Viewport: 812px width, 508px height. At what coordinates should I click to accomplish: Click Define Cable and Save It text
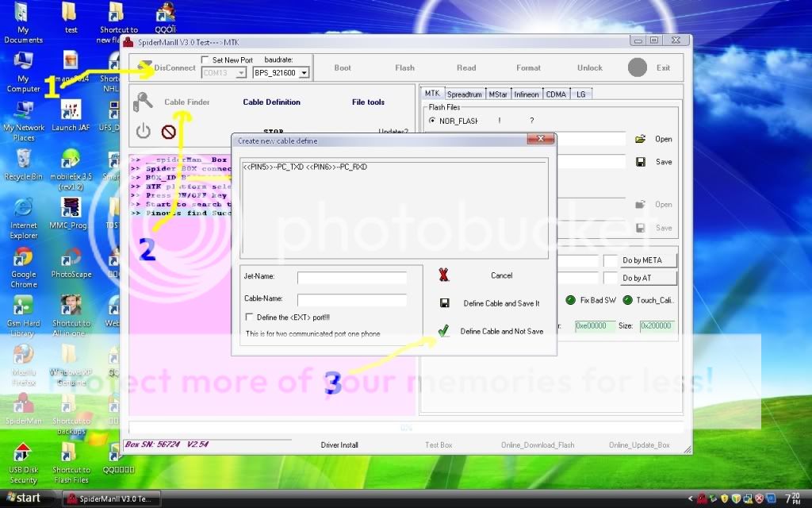(x=501, y=303)
